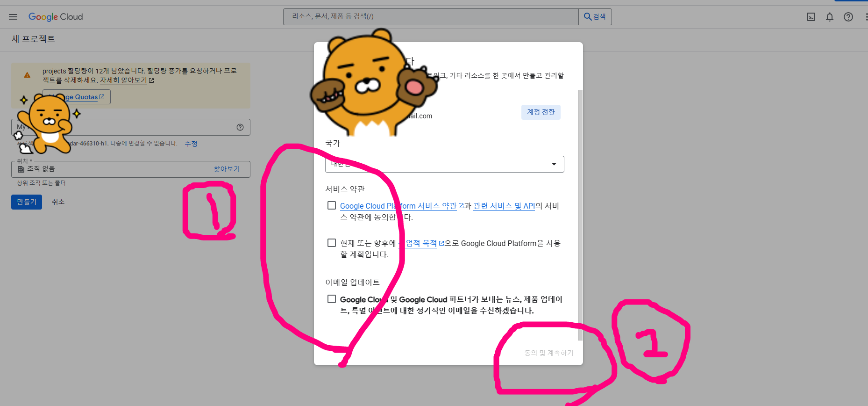Click the search magnifier button

point(595,17)
